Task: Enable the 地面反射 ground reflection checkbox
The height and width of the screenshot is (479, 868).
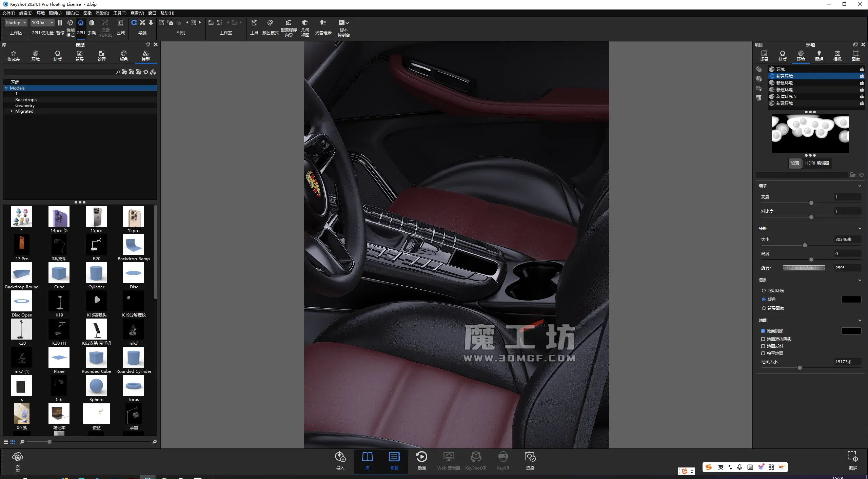Action: point(763,346)
